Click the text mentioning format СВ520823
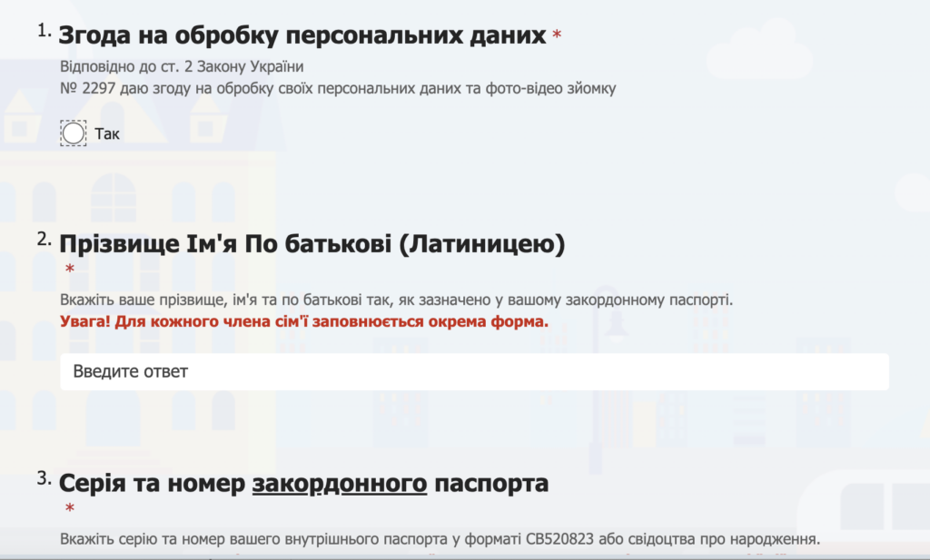Viewport: 930px width, 560px height. (440, 540)
